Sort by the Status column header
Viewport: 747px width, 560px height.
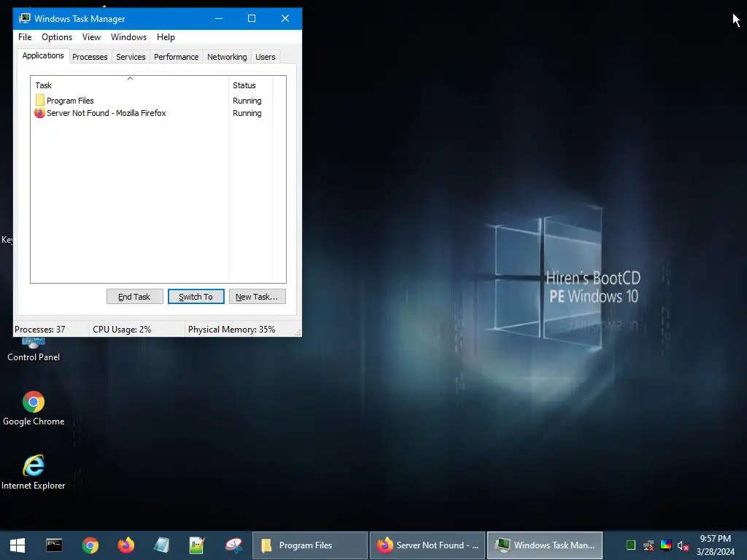250,85
